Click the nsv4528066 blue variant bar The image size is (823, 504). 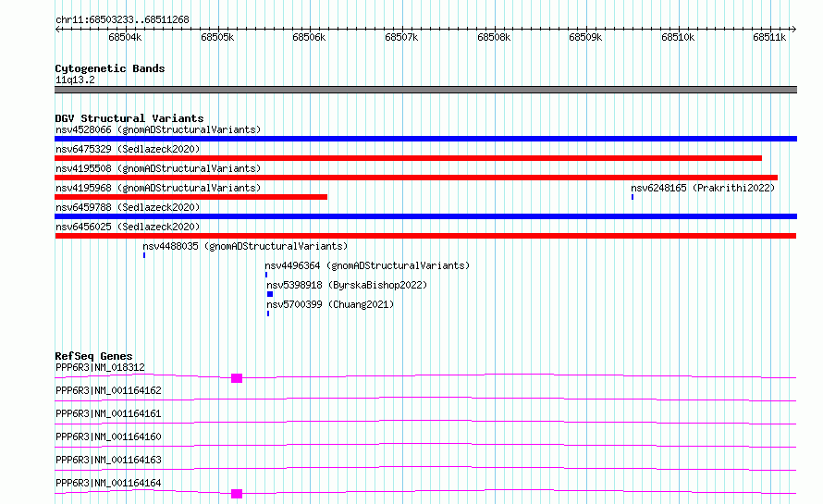(425, 139)
